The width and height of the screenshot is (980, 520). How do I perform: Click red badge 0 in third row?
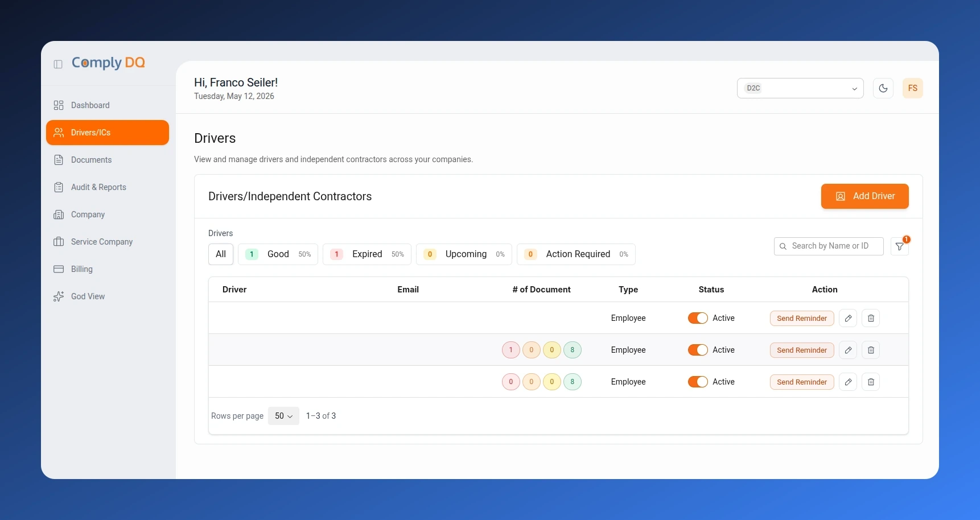[511, 382]
